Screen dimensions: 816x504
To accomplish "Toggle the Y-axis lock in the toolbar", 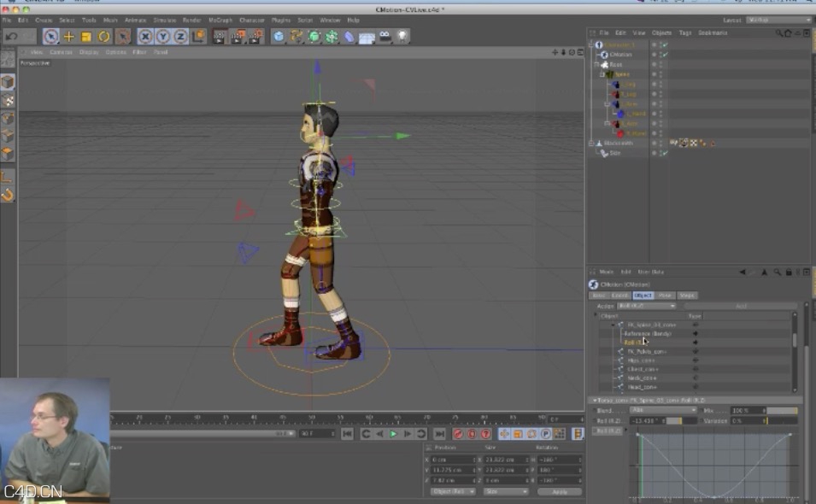I will tap(161, 36).
